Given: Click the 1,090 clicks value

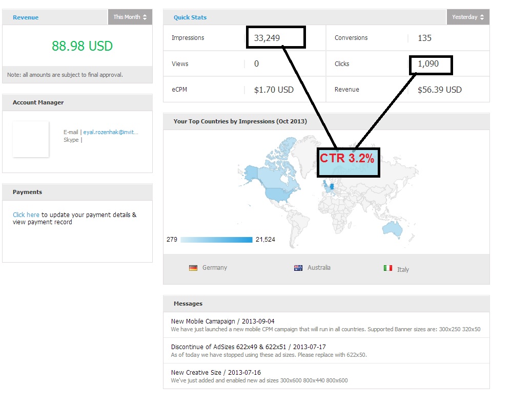Looking at the screenshot, I should [428, 64].
